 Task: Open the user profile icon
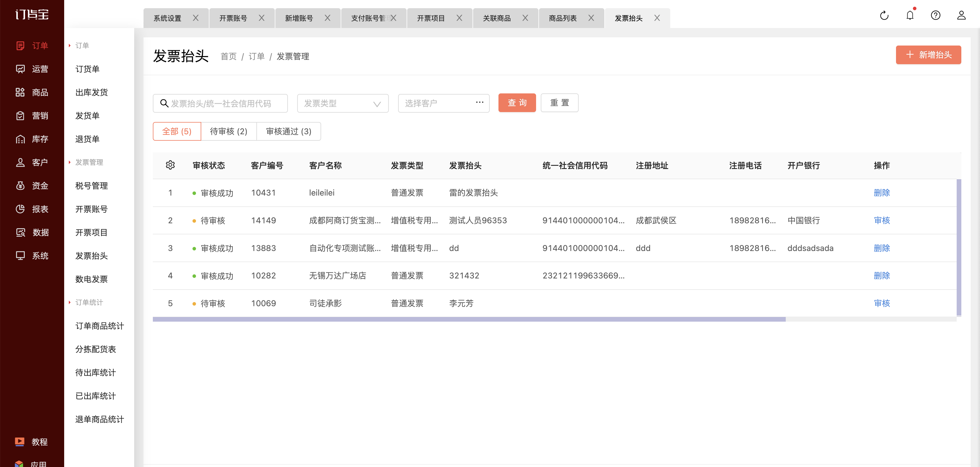(961, 15)
